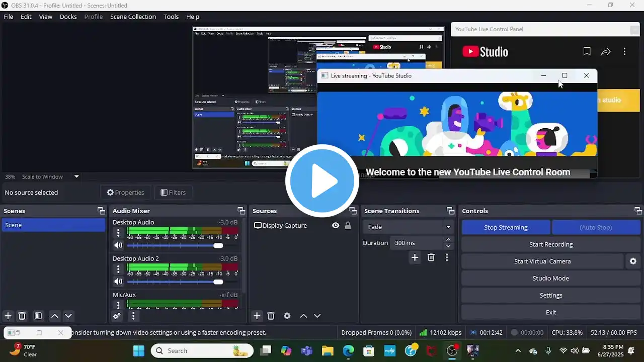Open Advanced Audio Properties gears icon

(117, 316)
